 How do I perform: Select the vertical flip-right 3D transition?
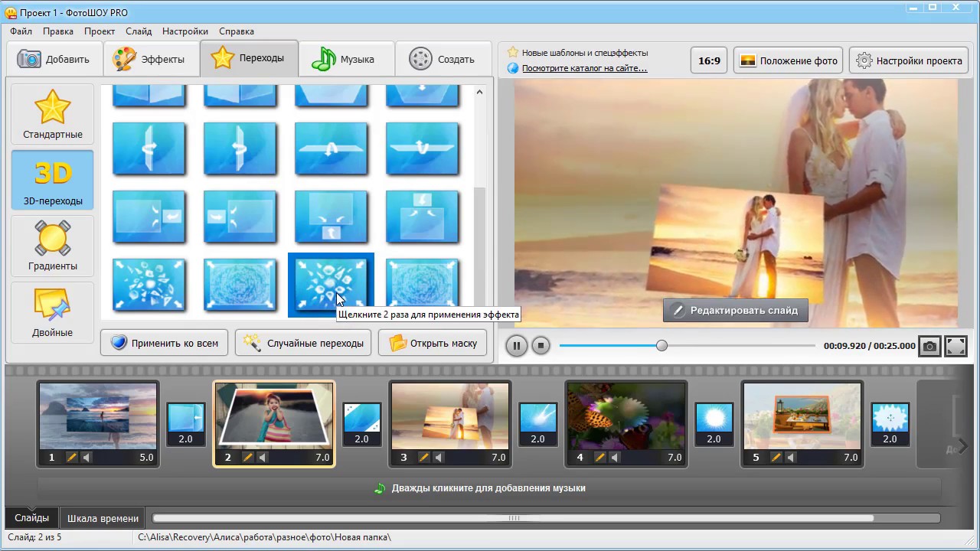tap(149, 148)
